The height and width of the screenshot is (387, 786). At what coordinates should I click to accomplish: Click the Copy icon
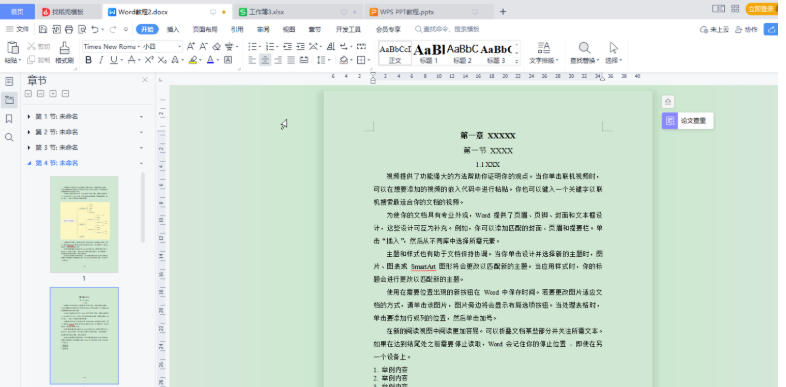point(31,60)
